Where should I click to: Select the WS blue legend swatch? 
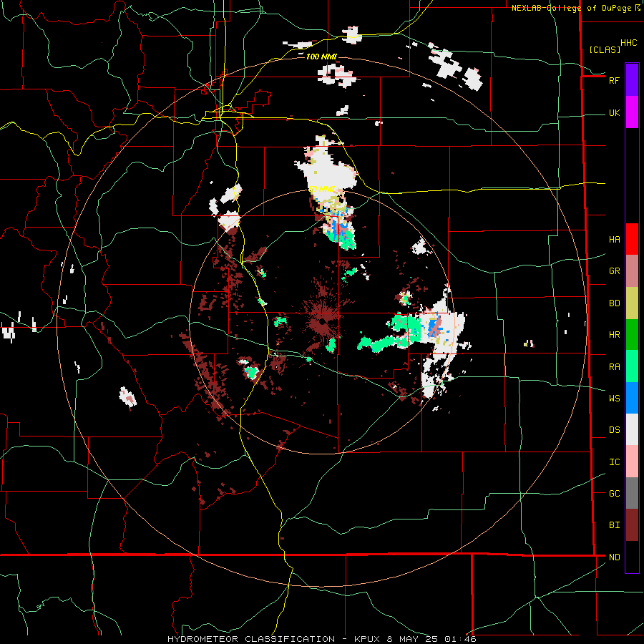tap(632, 398)
